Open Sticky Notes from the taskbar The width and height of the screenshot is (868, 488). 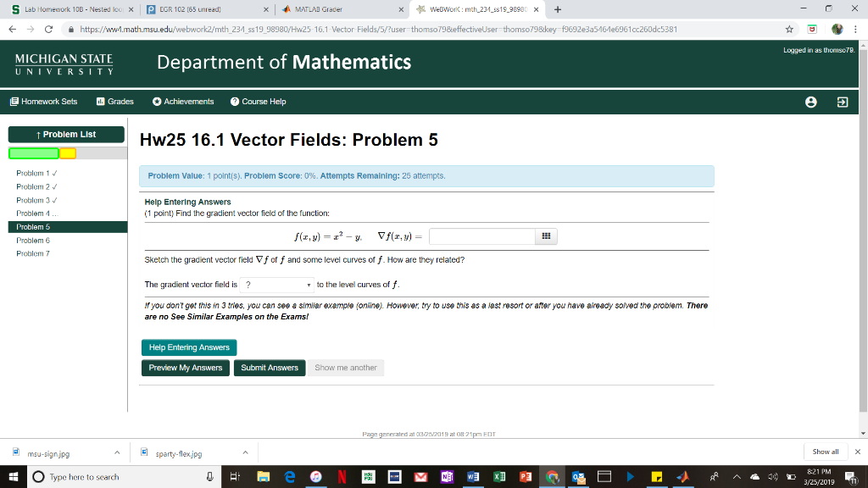pos(657,476)
